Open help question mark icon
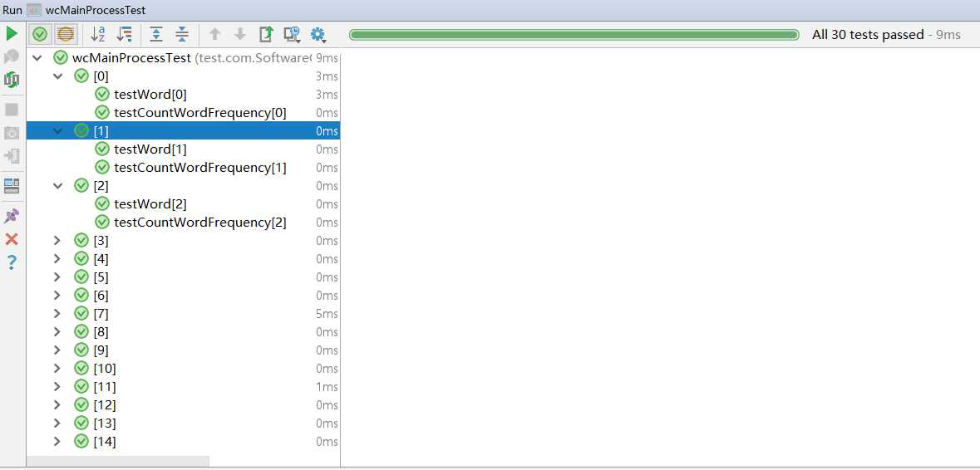980x470 pixels. (12, 262)
